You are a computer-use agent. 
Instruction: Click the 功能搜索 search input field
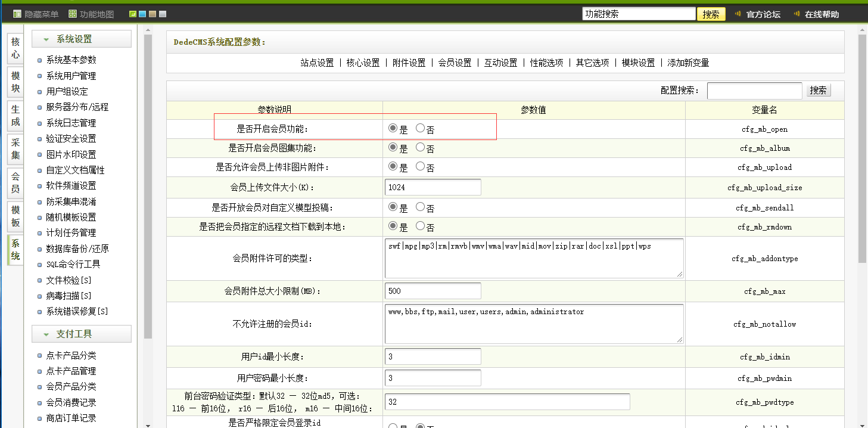(639, 14)
